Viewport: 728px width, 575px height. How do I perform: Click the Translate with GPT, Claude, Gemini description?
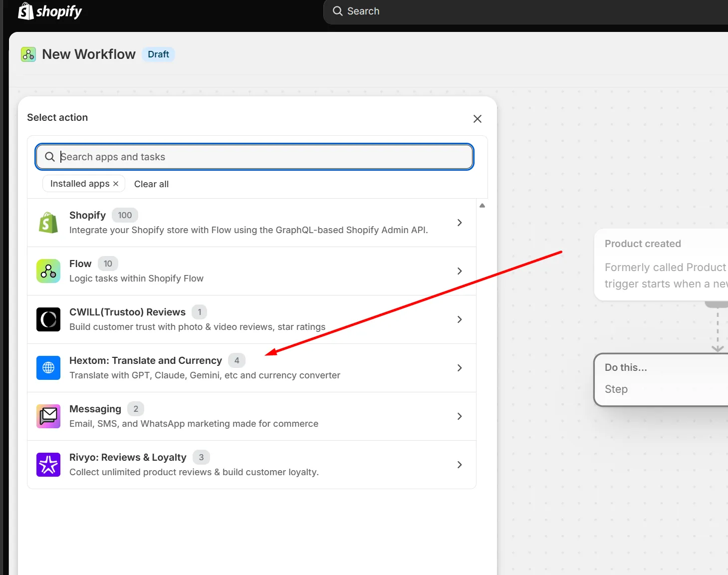pos(205,375)
